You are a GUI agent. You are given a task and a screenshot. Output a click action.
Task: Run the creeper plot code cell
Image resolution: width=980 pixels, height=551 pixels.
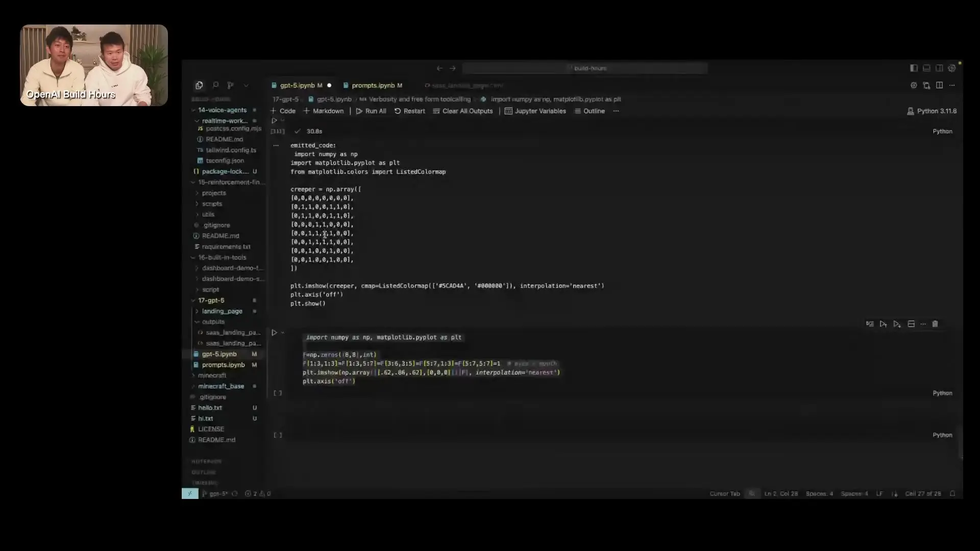[274, 333]
